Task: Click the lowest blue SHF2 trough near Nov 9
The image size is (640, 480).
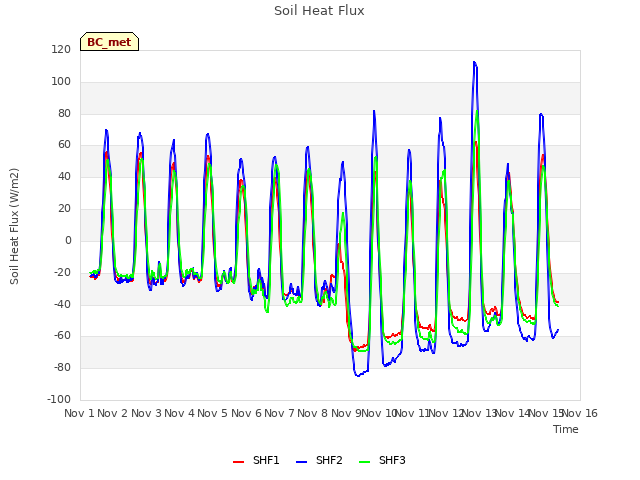Action: 358,376
